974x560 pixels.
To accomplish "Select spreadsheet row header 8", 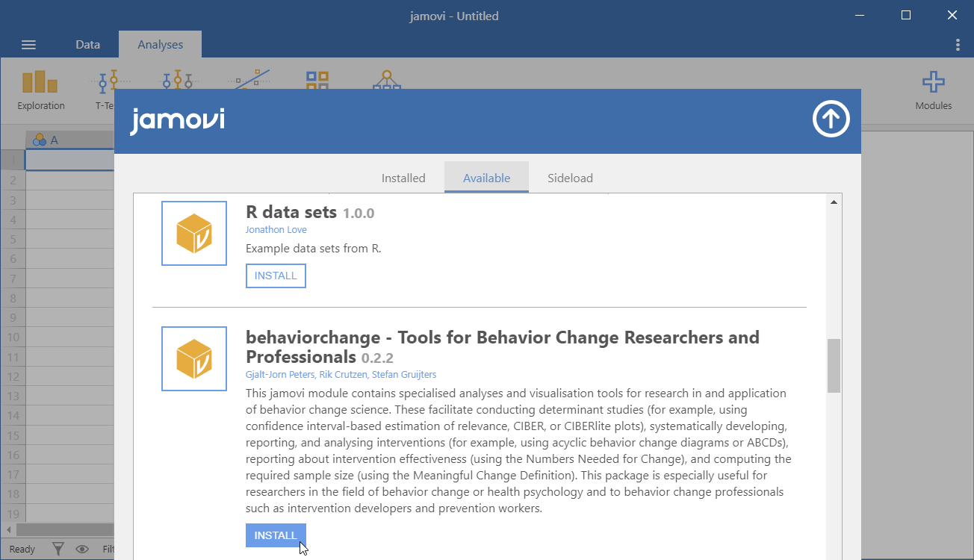I will (13, 298).
